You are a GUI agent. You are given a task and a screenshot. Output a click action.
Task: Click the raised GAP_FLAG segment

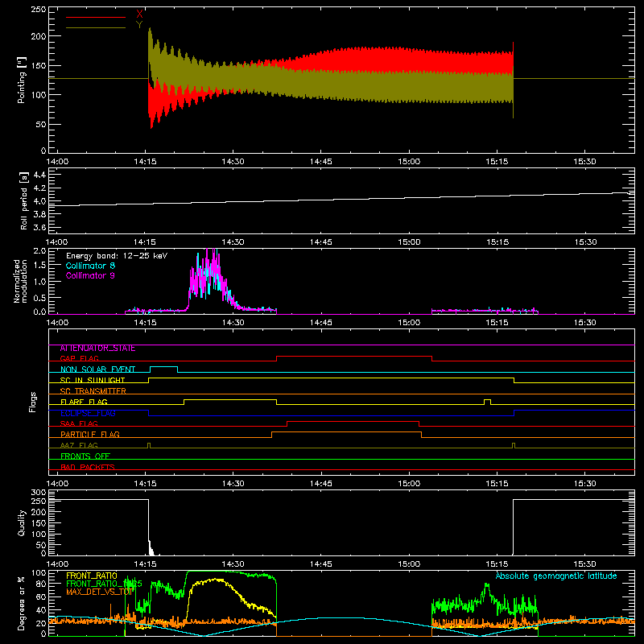[x=354, y=357]
